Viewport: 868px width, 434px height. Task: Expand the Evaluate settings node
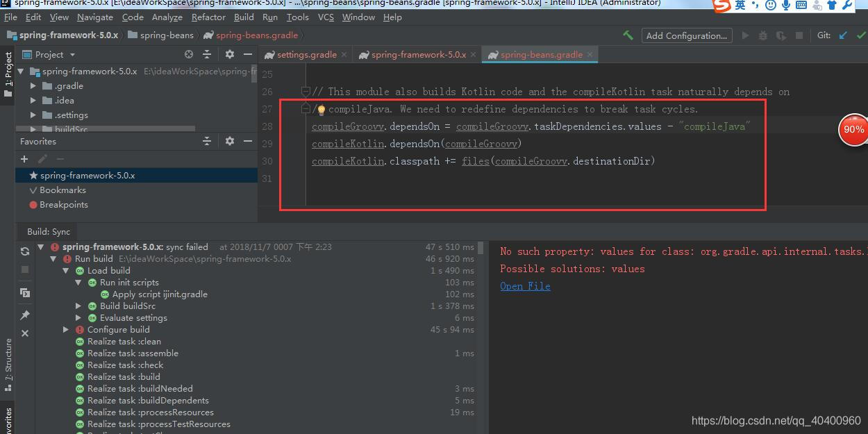tap(78, 318)
